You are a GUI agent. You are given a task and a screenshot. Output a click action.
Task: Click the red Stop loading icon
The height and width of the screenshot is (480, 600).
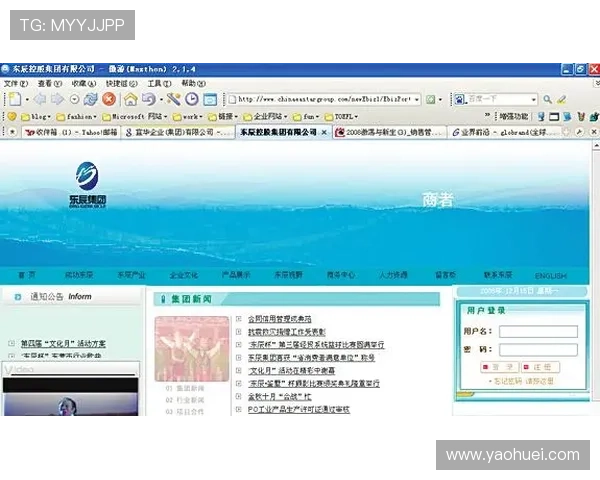point(109,100)
